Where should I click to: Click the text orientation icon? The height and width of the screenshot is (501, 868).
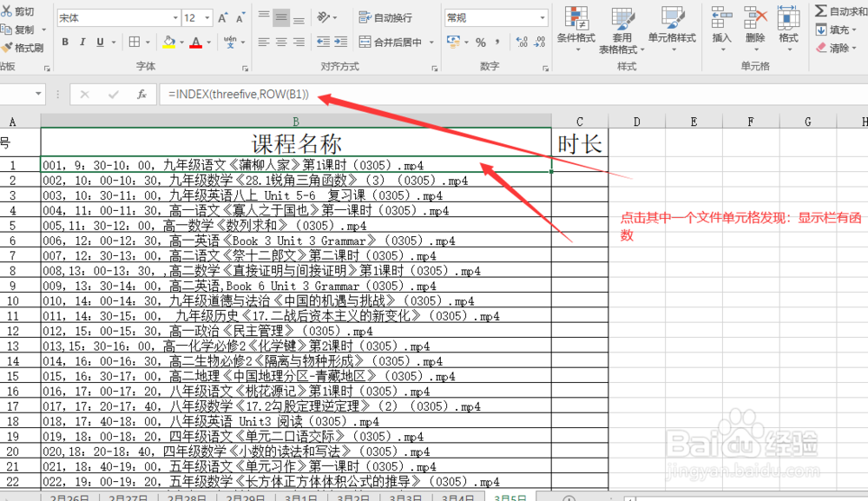[324, 17]
